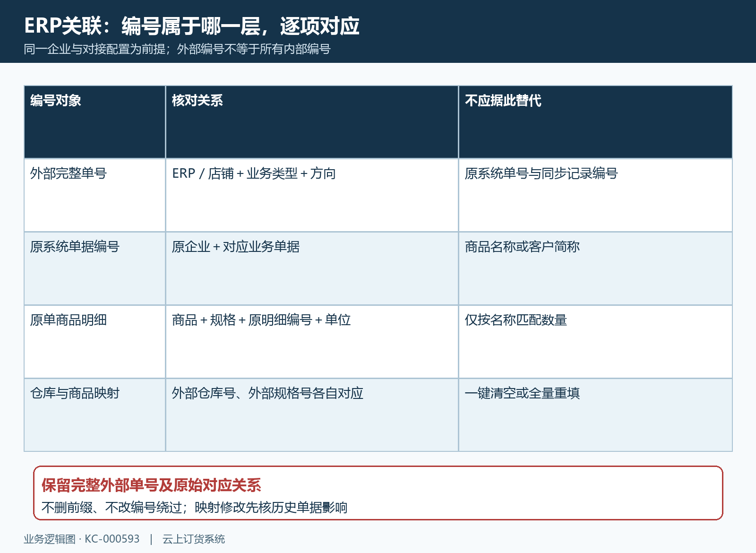The width and height of the screenshot is (756, 553).
Task: Select the '原企业 + 对应业务单据' cell
Action: (312, 268)
